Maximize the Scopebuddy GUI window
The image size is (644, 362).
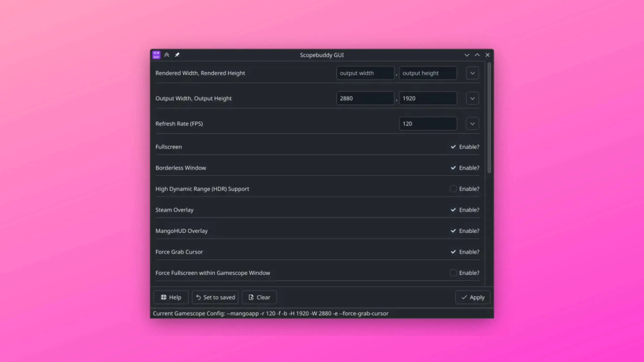(x=477, y=55)
